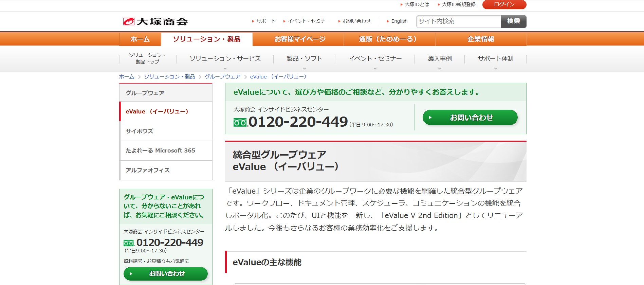Click the Otsuka Shokai logo
The width and height of the screenshot is (644, 285).
[x=155, y=21]
